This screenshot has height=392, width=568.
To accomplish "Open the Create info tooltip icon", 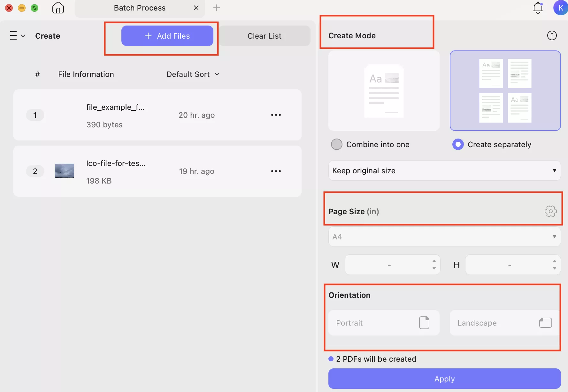I will (552, 35).
